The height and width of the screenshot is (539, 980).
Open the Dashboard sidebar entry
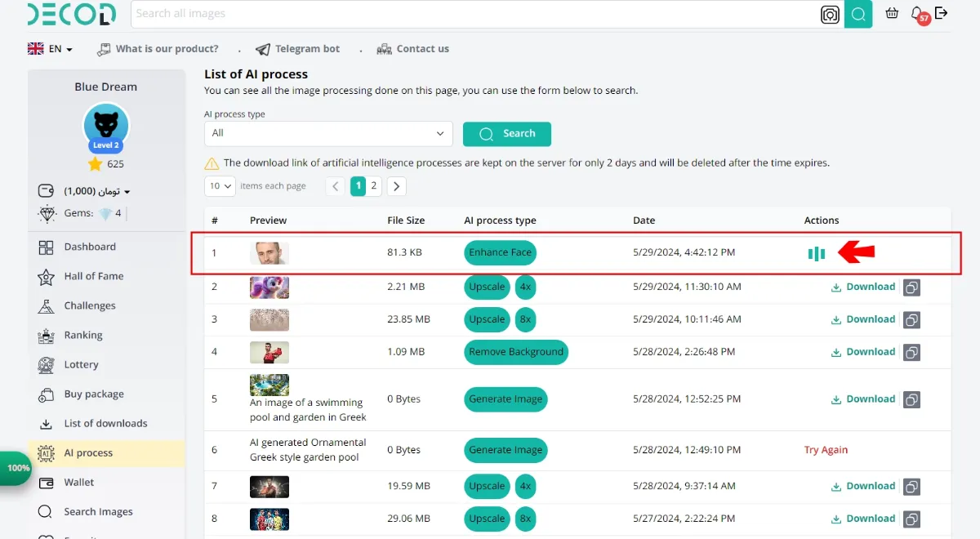[89, 247]
